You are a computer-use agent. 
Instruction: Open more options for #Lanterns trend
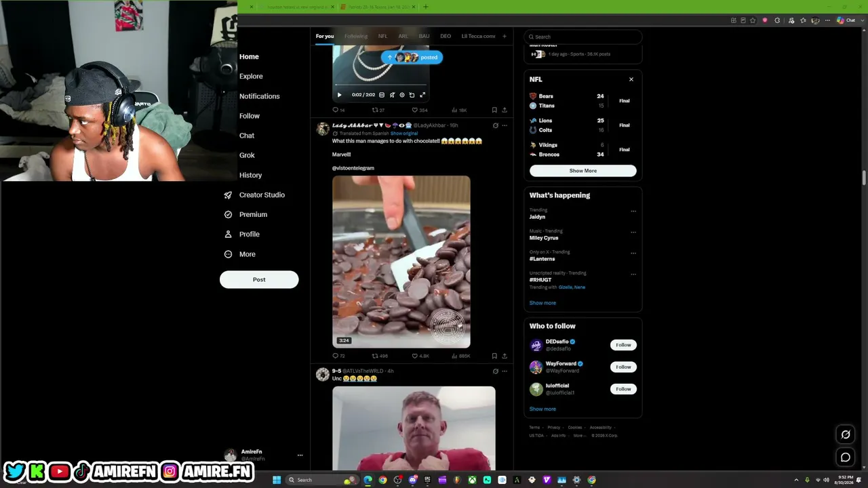(633, 253)
